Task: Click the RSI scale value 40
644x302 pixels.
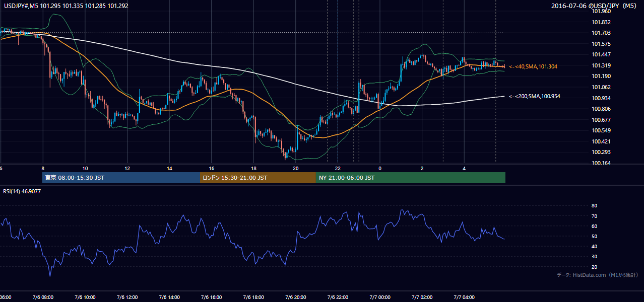Action: tap(594, 246)
